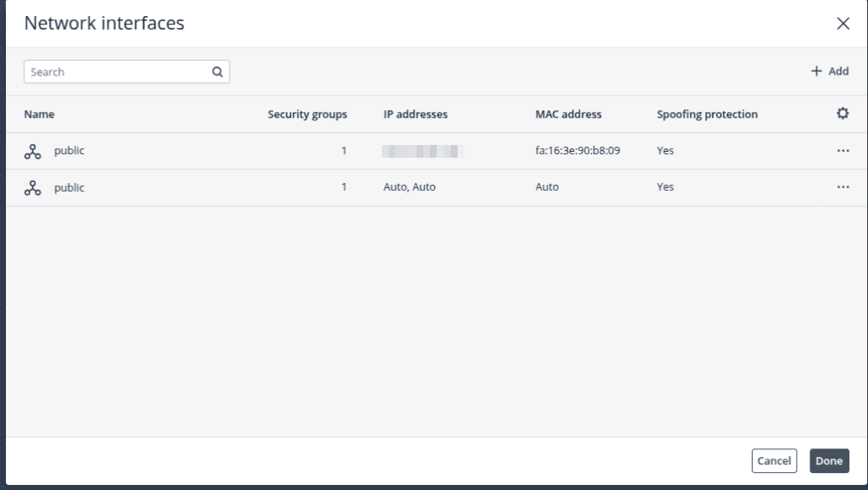Sort by Name column header
The image size is (868, 490).
click(39, 114)
